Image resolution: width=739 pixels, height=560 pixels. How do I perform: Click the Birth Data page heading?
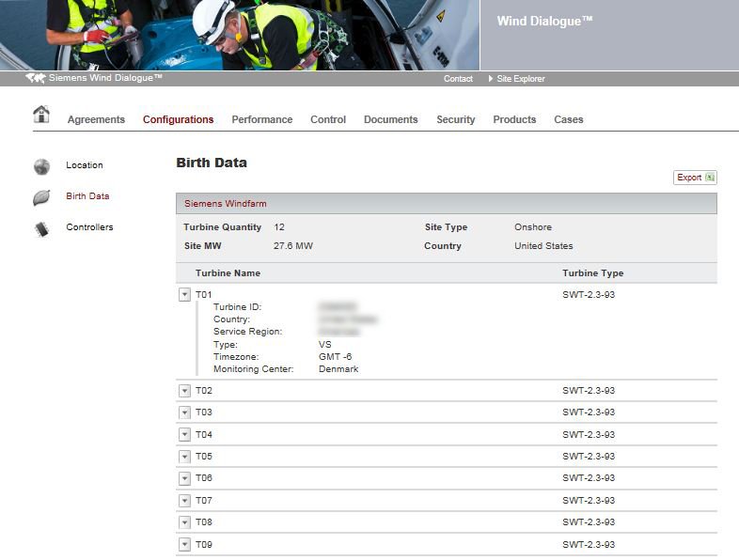212,163
